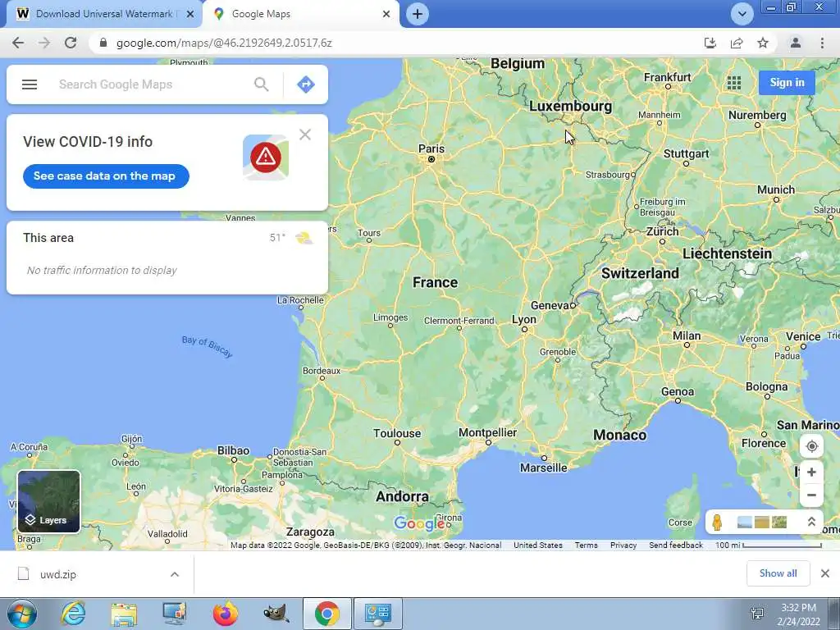Open Directions with the blue arrow icon
The width and height of the screenshot is (840, 630).
point(306,84)
